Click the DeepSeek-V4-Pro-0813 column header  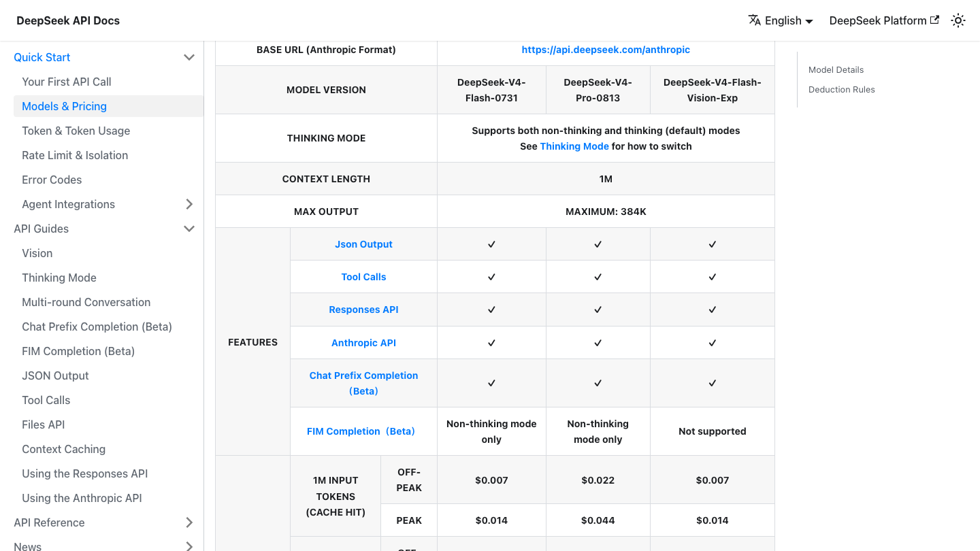pos(598,90)
